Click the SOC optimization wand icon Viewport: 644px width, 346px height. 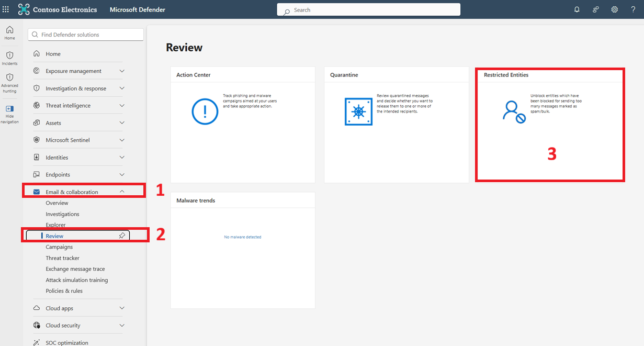point(37,343)
